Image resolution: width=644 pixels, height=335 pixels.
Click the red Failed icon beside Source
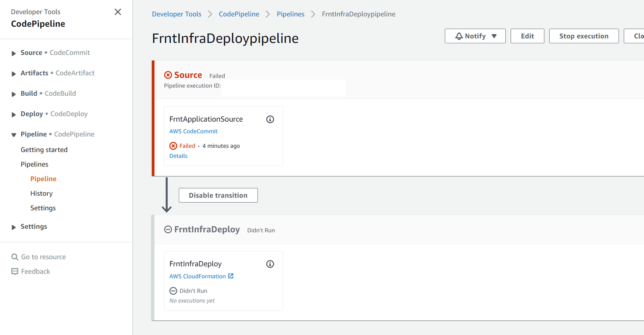pyautogui.click(x=168, y=75)
